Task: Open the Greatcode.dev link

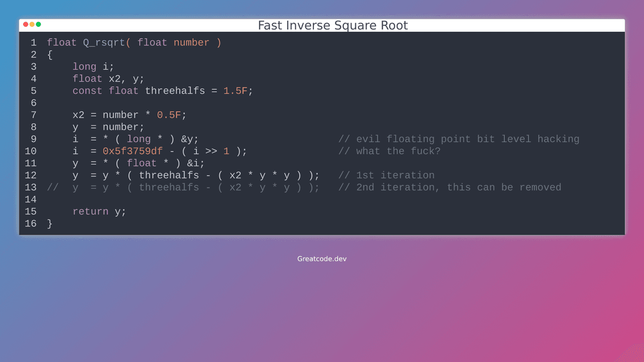Action: click(321, 258)
